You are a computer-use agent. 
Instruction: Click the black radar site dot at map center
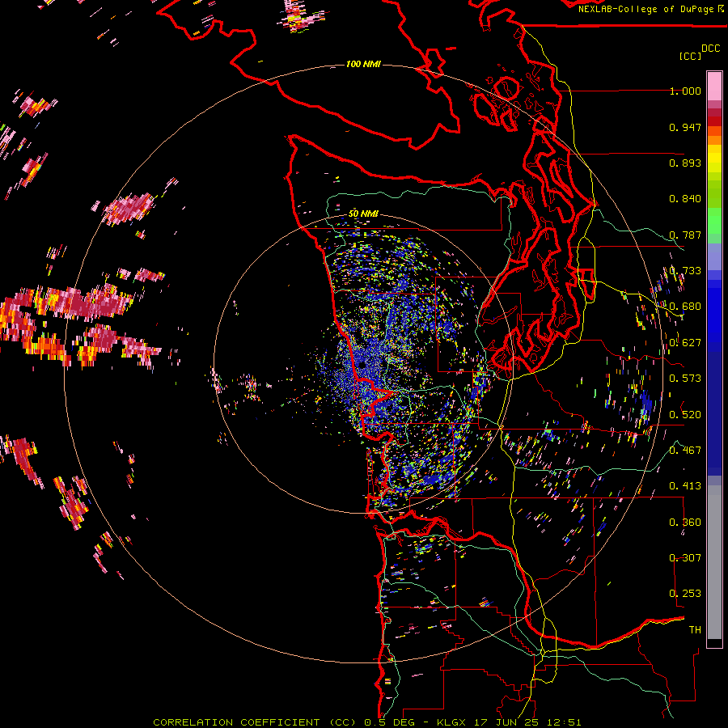pyautogui.click(x=362, y=366)
